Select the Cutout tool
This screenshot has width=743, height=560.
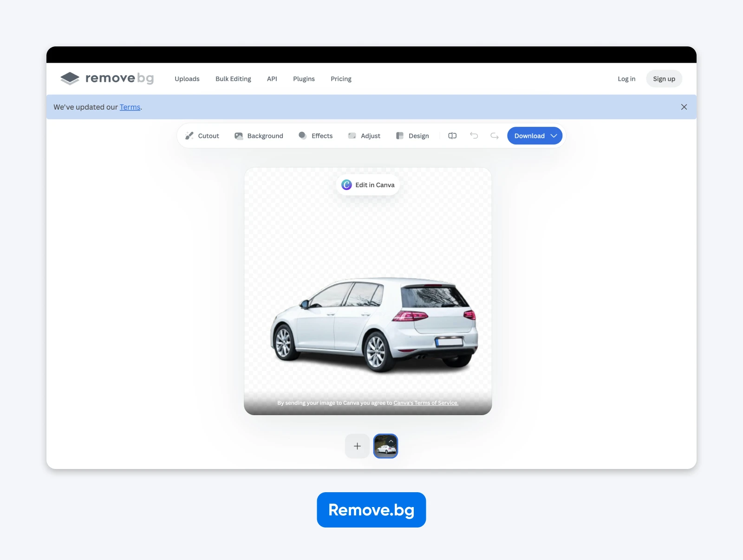(208, 136)
